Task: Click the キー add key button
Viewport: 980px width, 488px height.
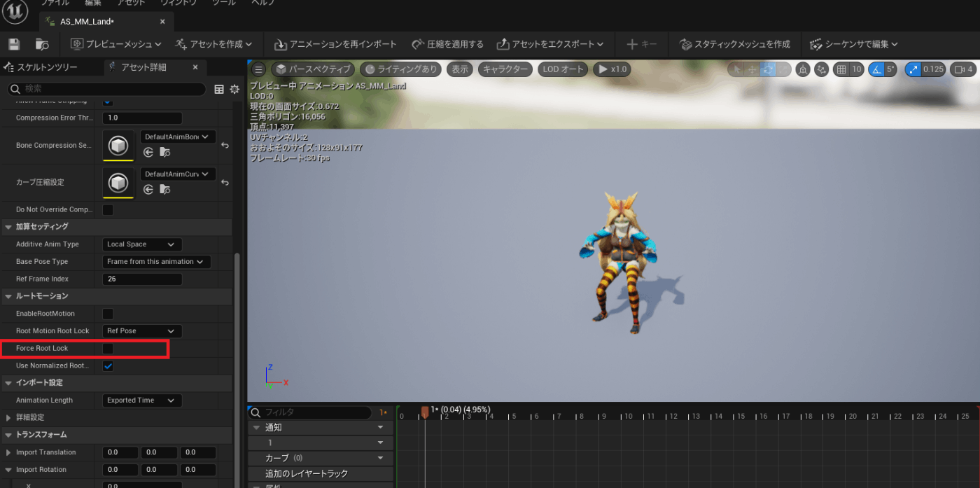Action: pos(642,44)
